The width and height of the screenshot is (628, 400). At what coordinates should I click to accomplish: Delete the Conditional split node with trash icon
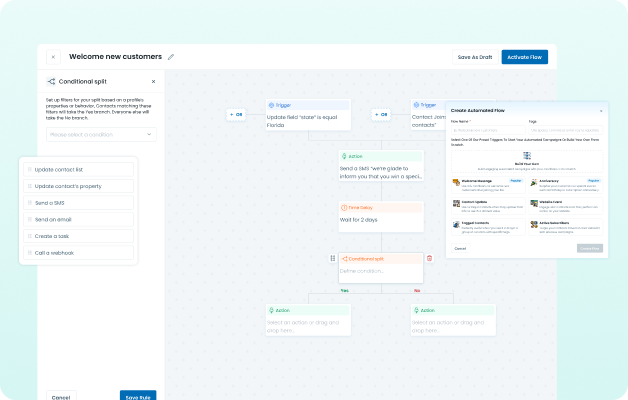(430, 258)
